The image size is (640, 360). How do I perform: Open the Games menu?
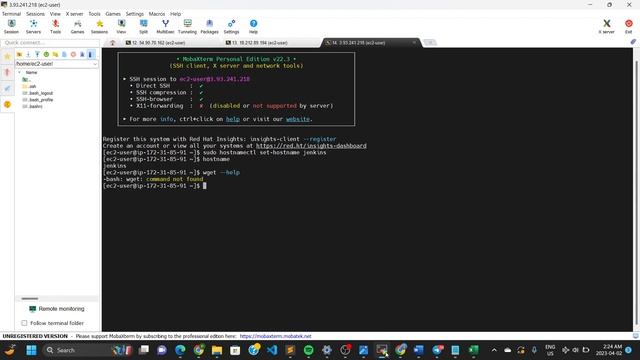pos(113,14)
